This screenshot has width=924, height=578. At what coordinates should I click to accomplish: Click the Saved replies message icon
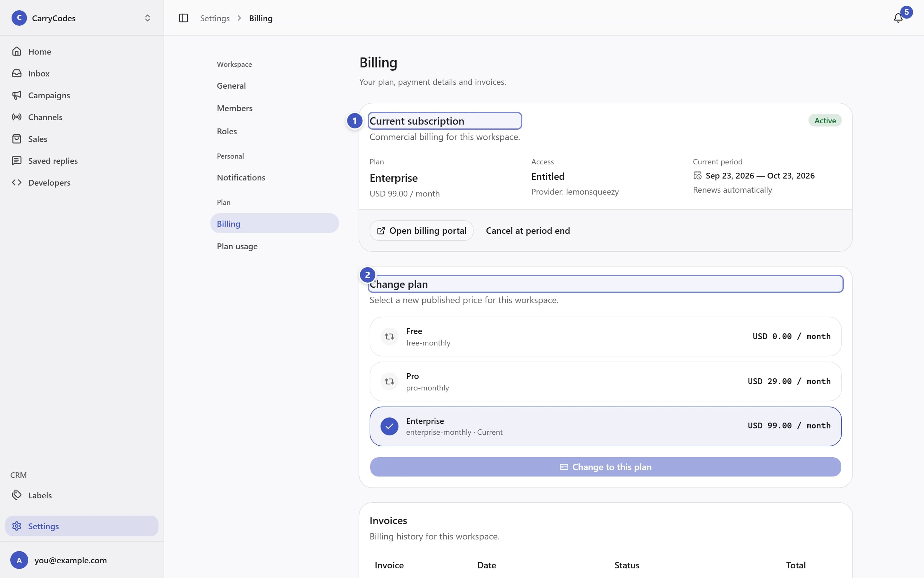click(x=16, y=161)
